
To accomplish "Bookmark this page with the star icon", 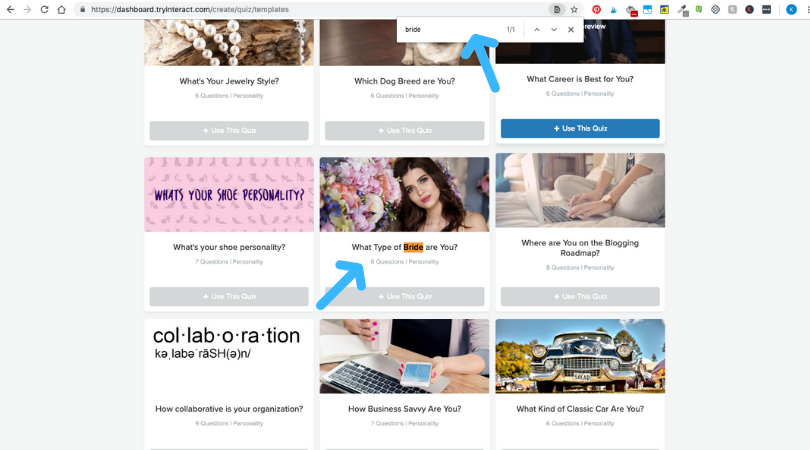I will coord(574,9).
